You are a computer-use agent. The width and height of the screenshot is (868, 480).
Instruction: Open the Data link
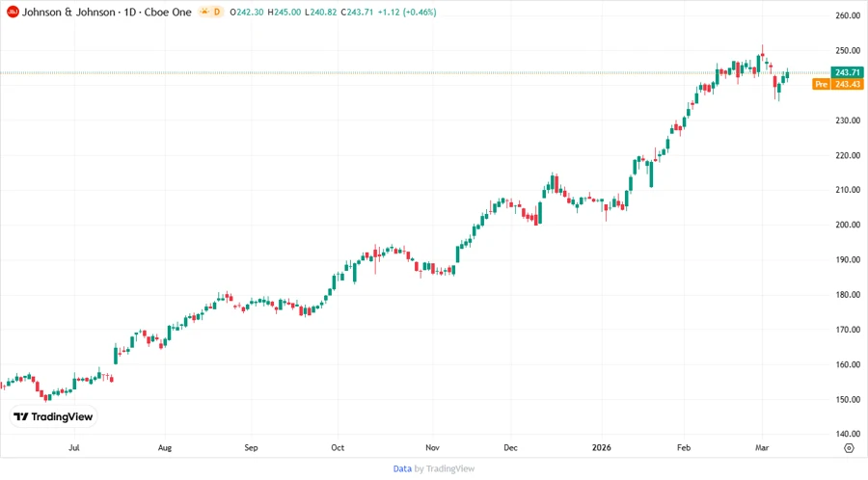tap(402, 469)
